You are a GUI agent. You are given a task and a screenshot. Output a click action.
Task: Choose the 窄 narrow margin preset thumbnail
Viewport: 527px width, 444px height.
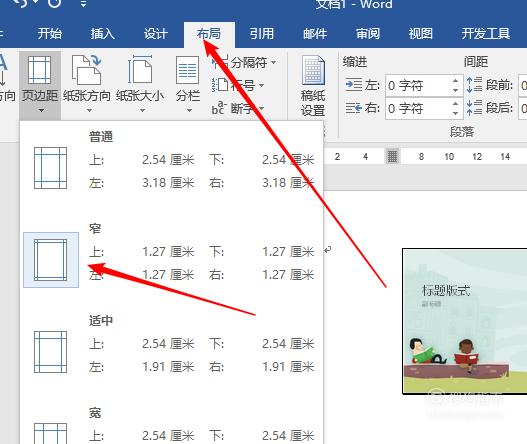(51, 260)
